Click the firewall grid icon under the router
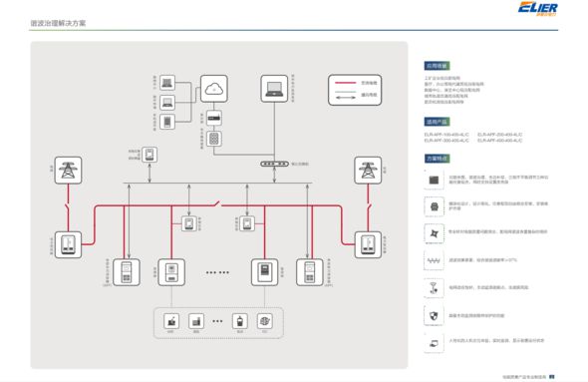Screen dimensions: 588x382 click(x=213, y=139)
